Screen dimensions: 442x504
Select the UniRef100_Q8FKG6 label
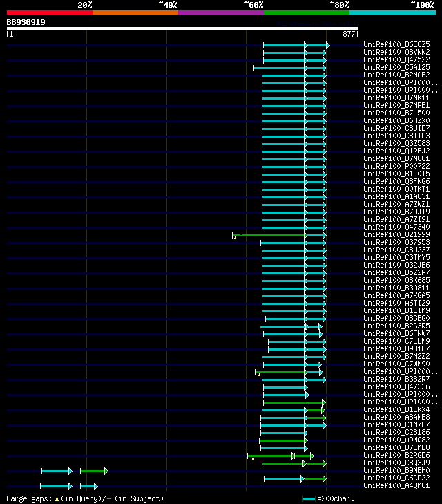tap(396, 181)
